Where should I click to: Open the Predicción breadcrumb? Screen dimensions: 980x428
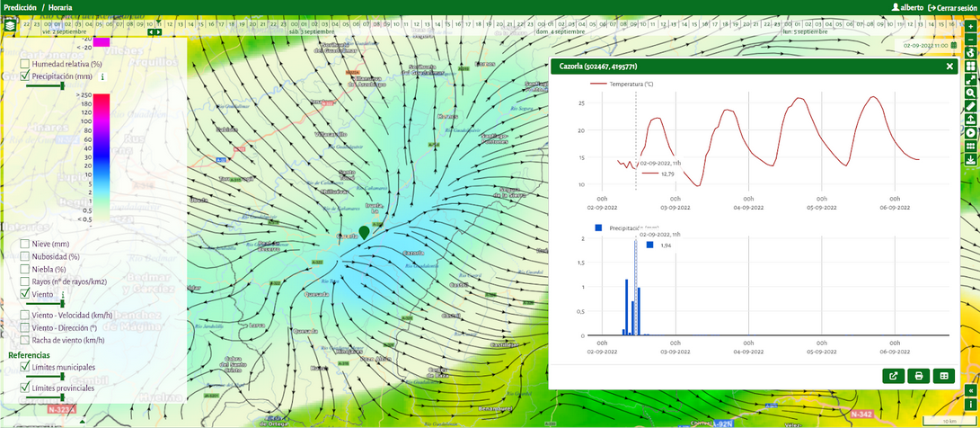20,7
